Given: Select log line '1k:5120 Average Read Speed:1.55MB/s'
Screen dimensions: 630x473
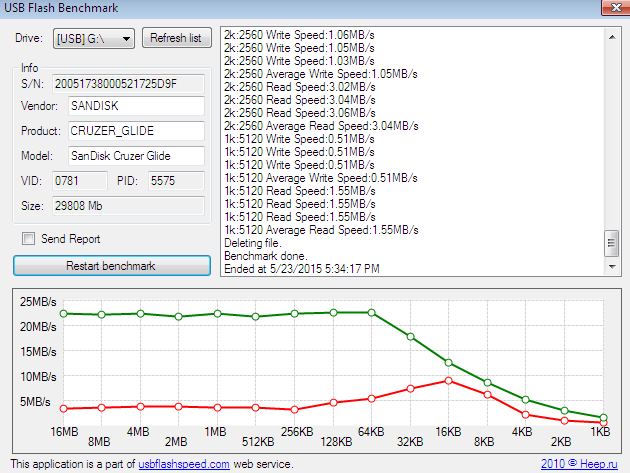Looking at the screenshot, I should (321, 230).
